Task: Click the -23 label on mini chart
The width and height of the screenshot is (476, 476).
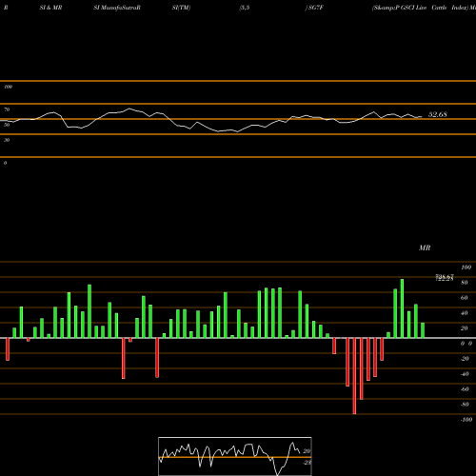Action: tap(307, 463)
